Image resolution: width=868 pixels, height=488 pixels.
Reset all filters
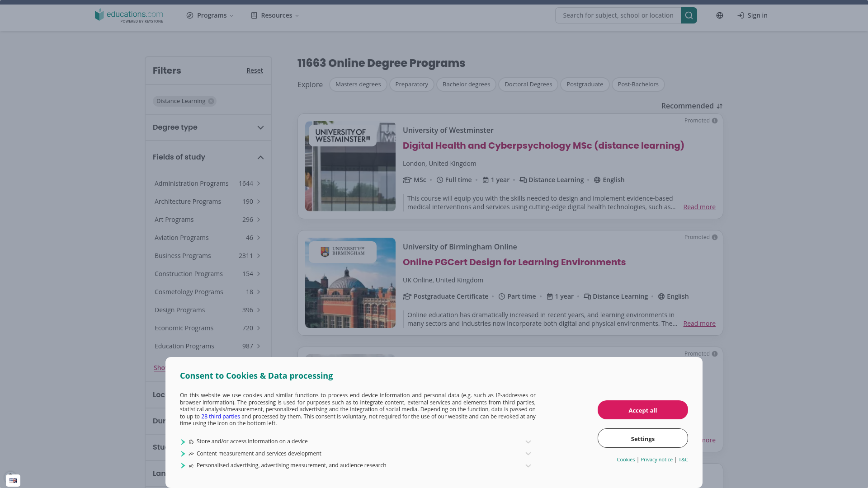(x=255, y=70)
